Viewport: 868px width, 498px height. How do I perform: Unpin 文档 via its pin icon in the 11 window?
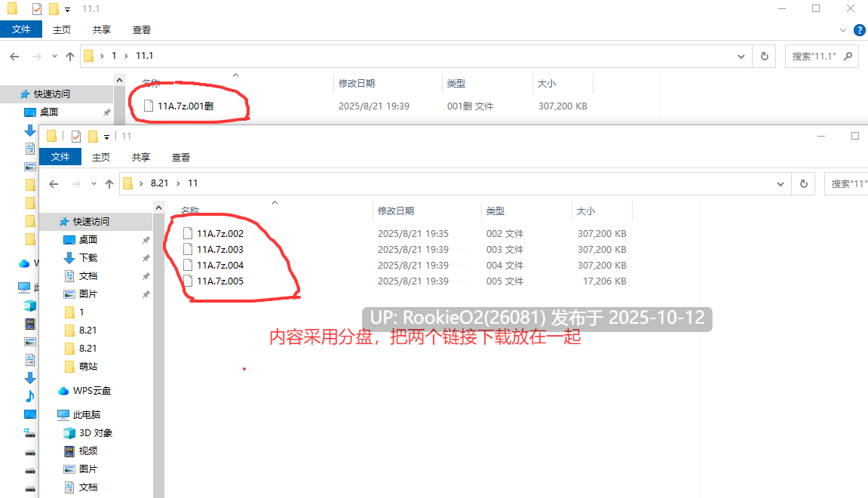tap(146, 276)
